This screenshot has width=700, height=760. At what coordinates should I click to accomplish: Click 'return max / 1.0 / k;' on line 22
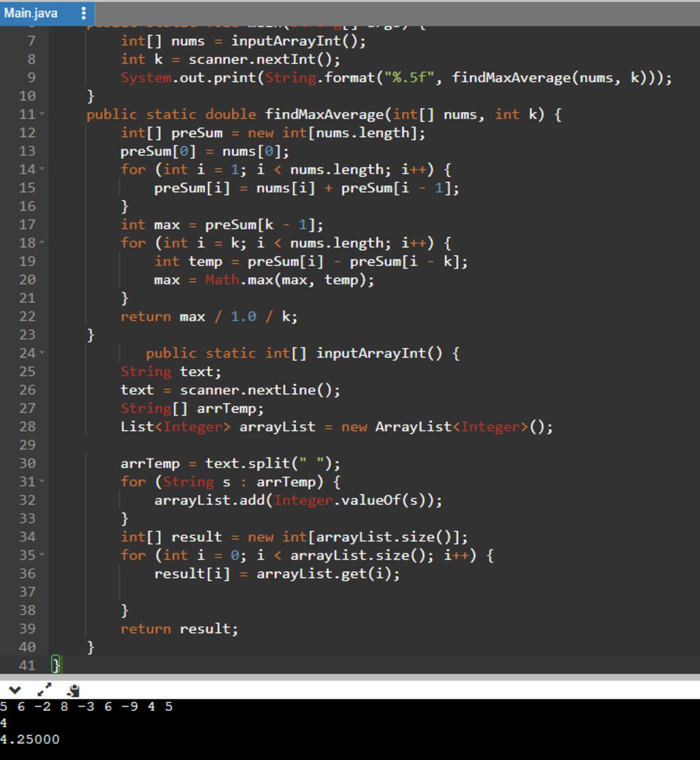click(x=209, y=317)
